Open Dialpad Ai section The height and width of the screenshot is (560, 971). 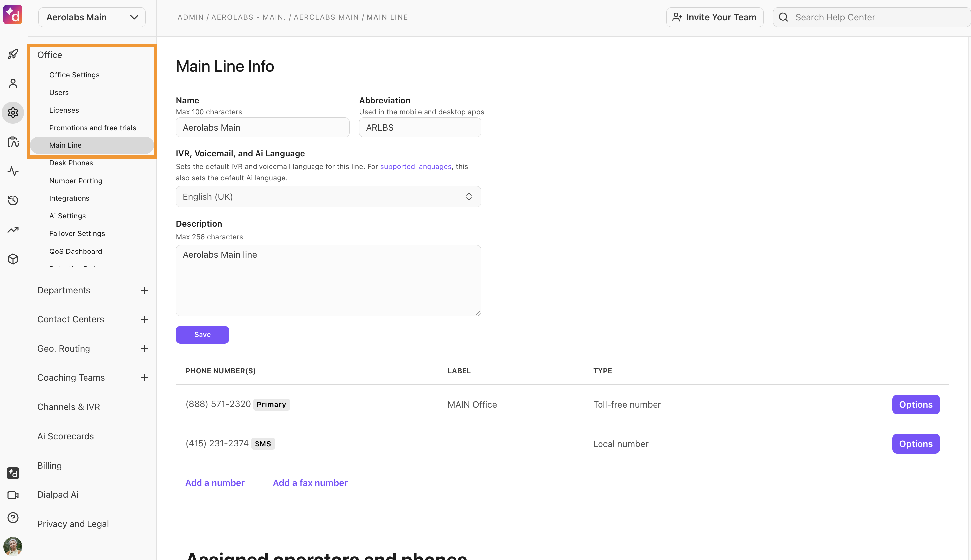click(x=58, y=495)
